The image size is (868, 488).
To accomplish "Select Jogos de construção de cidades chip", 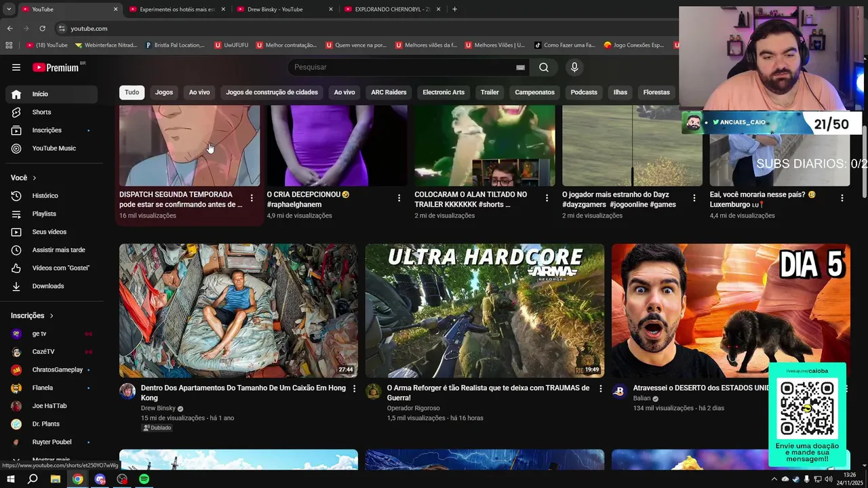I will pyautogui.click(x=272, y=92).
